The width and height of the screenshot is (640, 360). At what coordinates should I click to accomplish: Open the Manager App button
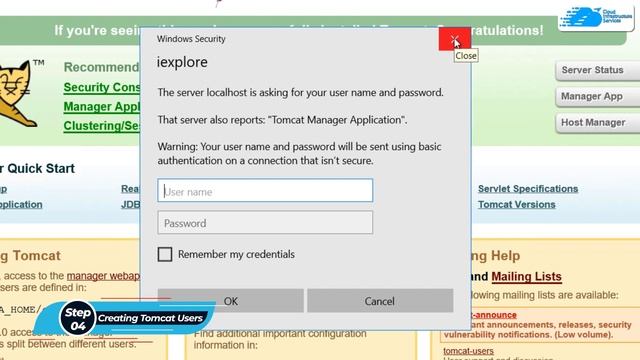click(597, 97)
